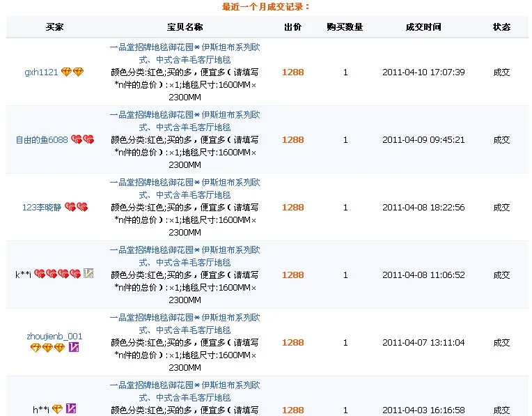Image resolution: width=532 pixels, height=416 pixels.
Task: Click quantity 1 in h**i's row
Action: coord(345,410)
